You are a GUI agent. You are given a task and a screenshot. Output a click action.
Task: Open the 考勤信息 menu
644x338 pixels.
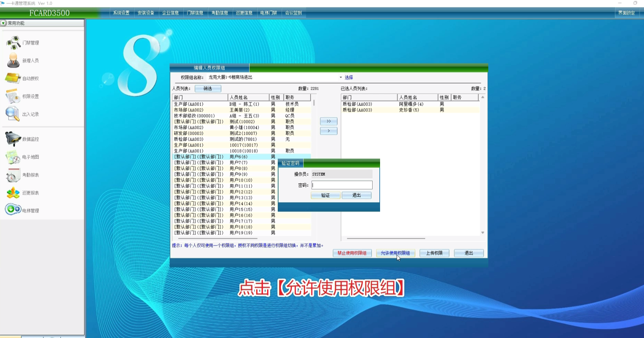click(x=220, y=13)
